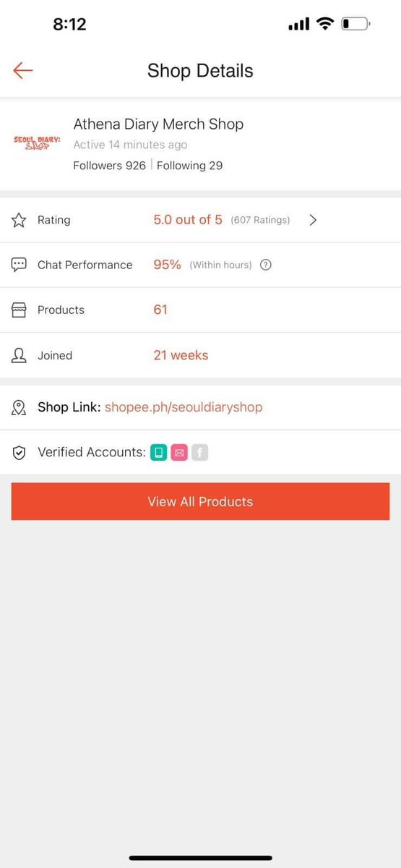The image size is (401, 868).
Task: Tap the gray Facebook verification badge
Action: [x=200, y=453]
